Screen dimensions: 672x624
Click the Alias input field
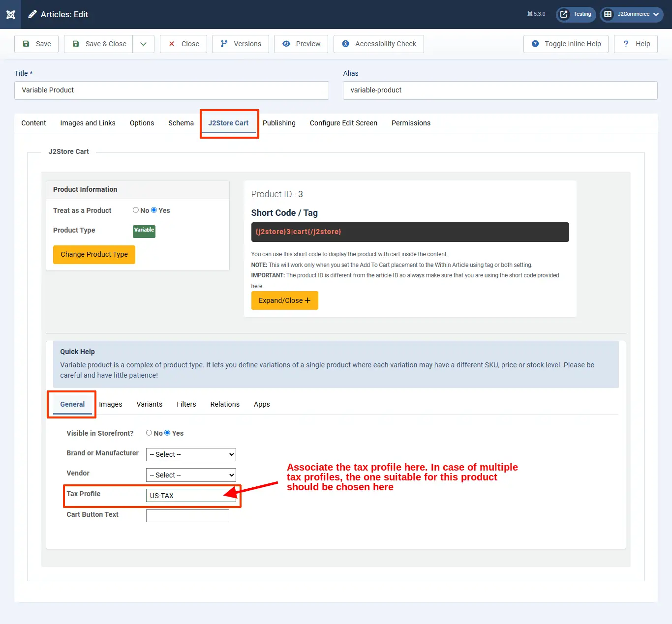click(x=500, y=90)
